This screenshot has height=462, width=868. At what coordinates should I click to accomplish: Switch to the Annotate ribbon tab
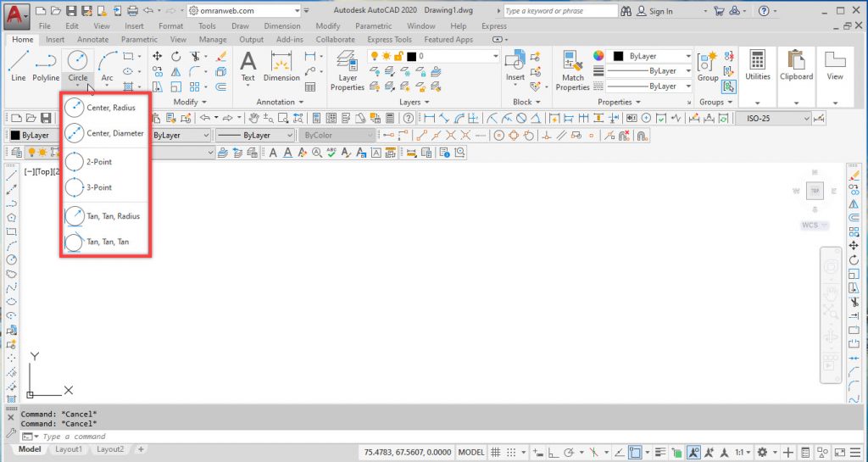click(92, 40)
